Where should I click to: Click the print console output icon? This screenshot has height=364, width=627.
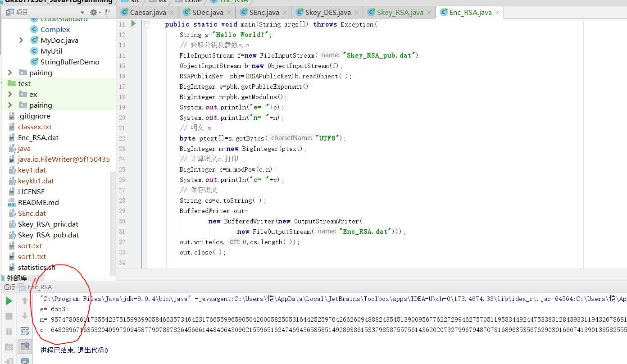pyautogui.click(x=25, y=360)
